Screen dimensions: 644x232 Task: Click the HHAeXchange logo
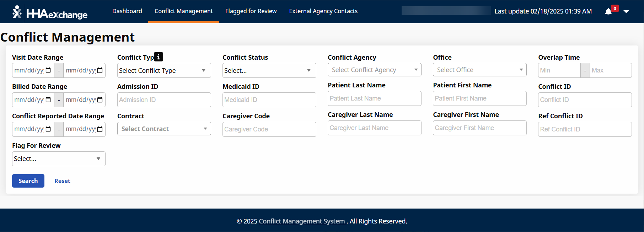(50, 13)
